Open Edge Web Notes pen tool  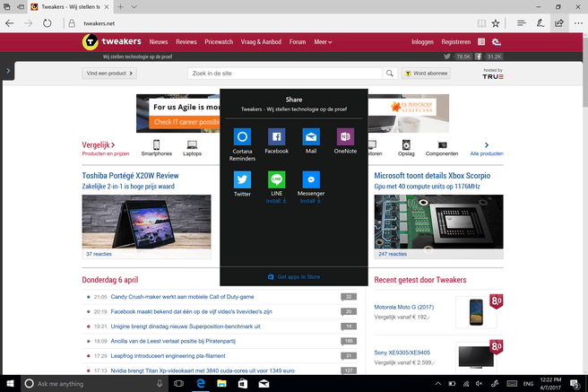click(540, 23)
